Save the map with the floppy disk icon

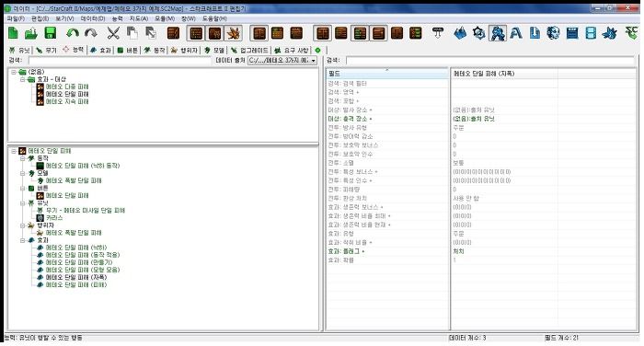pos(50,33)
